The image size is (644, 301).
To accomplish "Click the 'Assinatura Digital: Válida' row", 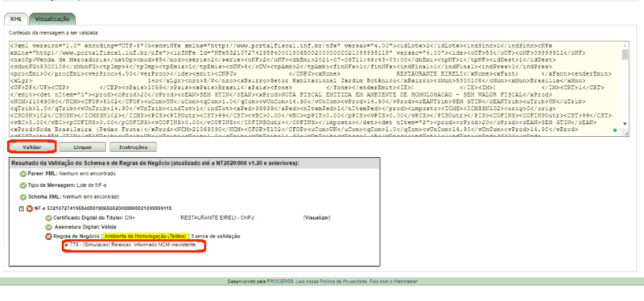I will click(85, 227).
